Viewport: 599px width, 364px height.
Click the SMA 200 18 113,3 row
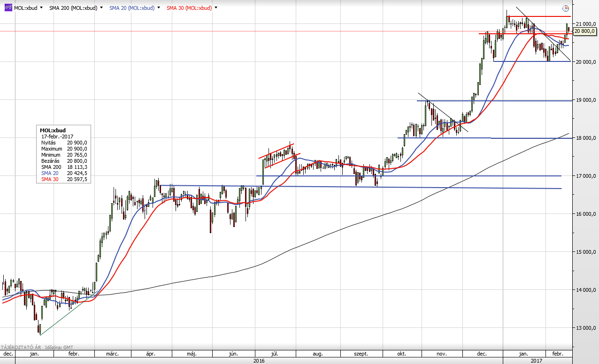(x=64, y=167)
